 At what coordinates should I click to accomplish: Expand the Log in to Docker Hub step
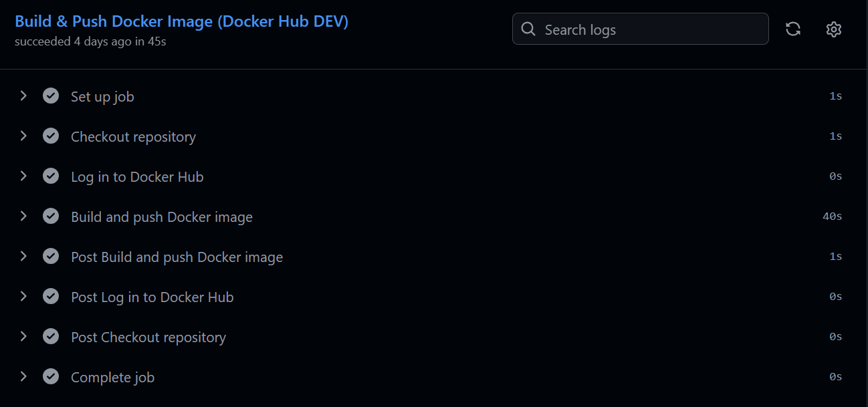24,176
